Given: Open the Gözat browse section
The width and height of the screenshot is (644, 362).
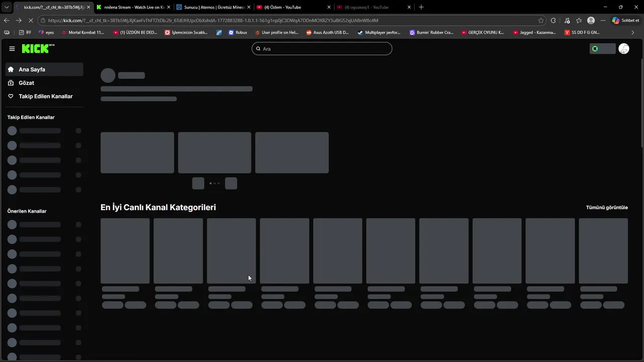Looking at the screenshot, I should [x=44, y=83].
